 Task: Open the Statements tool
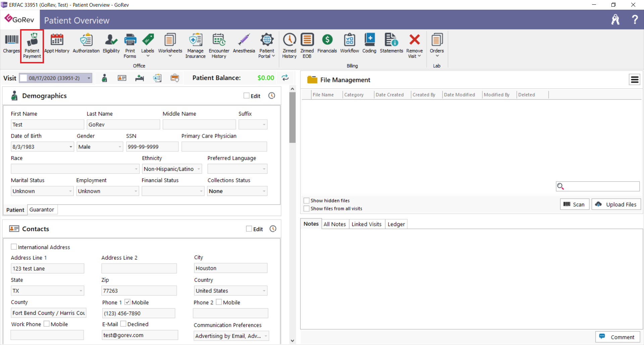[391, 44]
